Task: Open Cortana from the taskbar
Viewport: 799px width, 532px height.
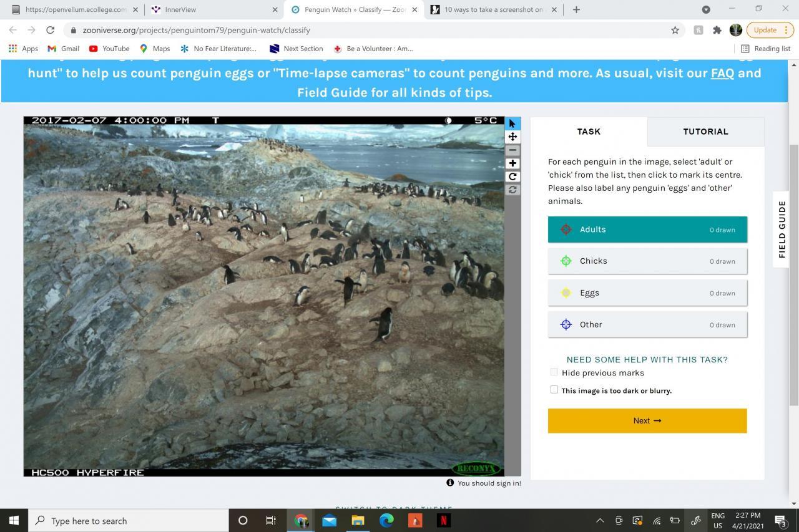Action: (243, 520)
